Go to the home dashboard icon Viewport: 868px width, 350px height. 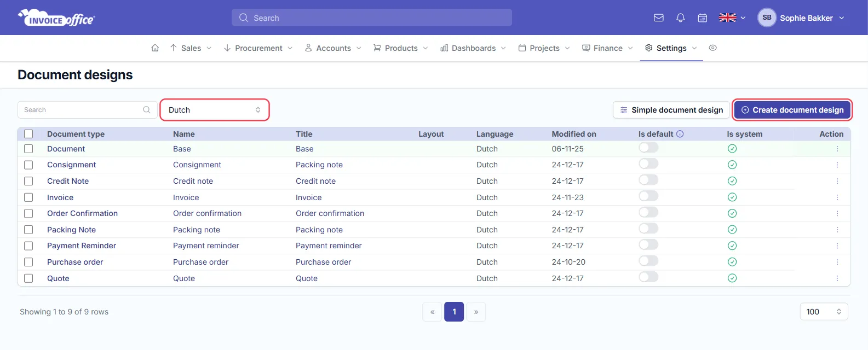click(155, 48)
